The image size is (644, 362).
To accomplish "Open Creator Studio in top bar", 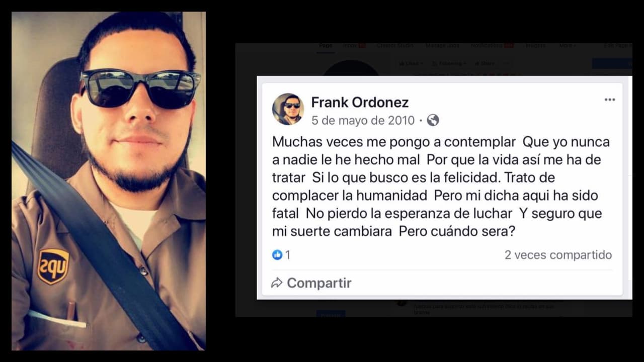I will click(395, 46).
